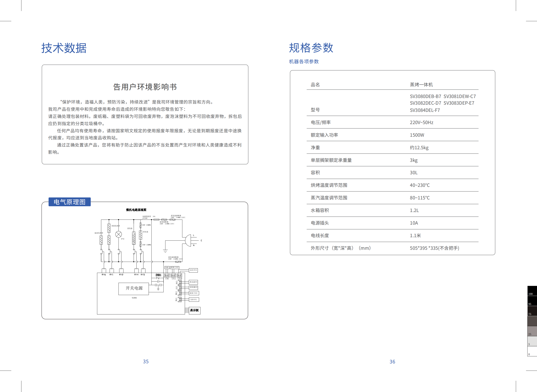Click the ground symbol beside the plug
The width and height of the screenshot is (537, 392).
click(x=165, y=251)
